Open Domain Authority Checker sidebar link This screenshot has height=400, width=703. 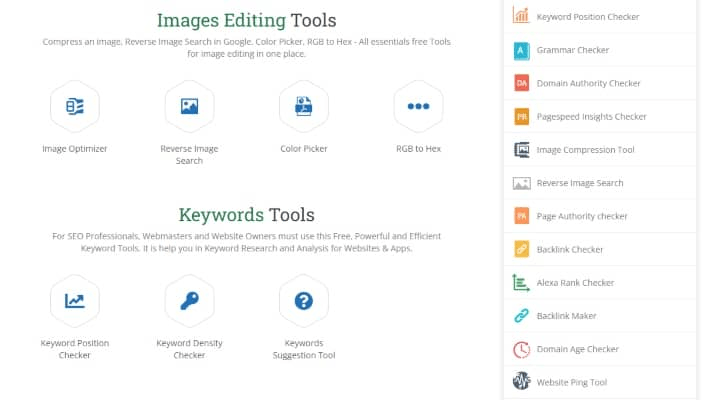[588, 83]
